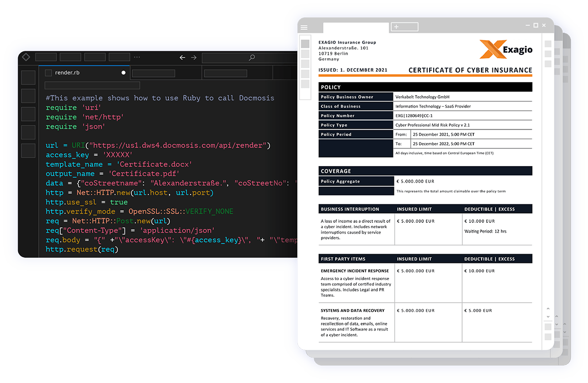Open the hamburger menu in document window
The width and height of the screenshot is (588, 383).
[x=304, y=27]
